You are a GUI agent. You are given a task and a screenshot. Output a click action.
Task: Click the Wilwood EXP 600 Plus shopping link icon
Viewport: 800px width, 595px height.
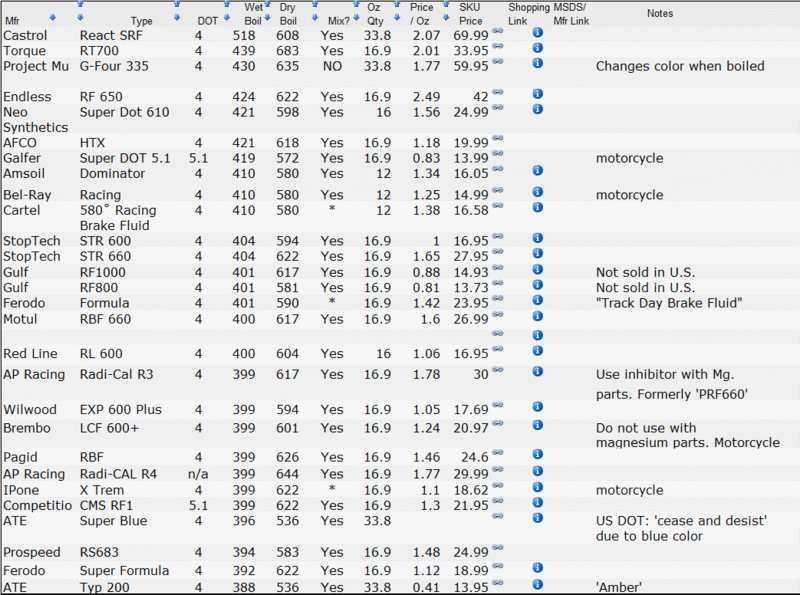(497, 405)
